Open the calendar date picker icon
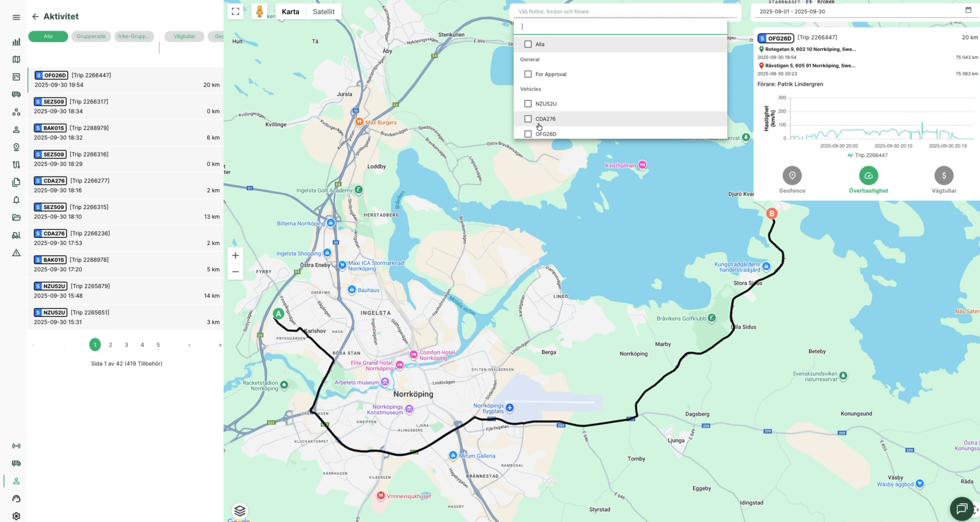 [968, 10]
